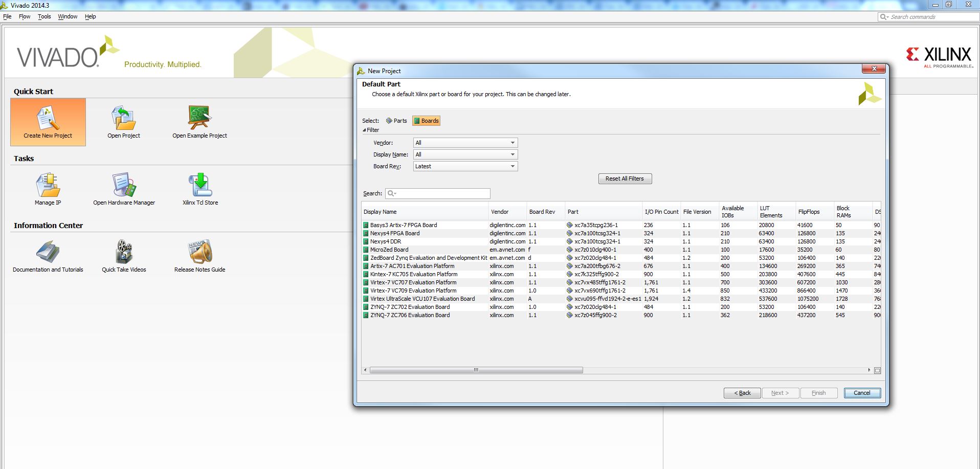Click the board icon of Basys3 Artix-7 row
Viewport: 980px width, 469px height.
click(366, 225)
